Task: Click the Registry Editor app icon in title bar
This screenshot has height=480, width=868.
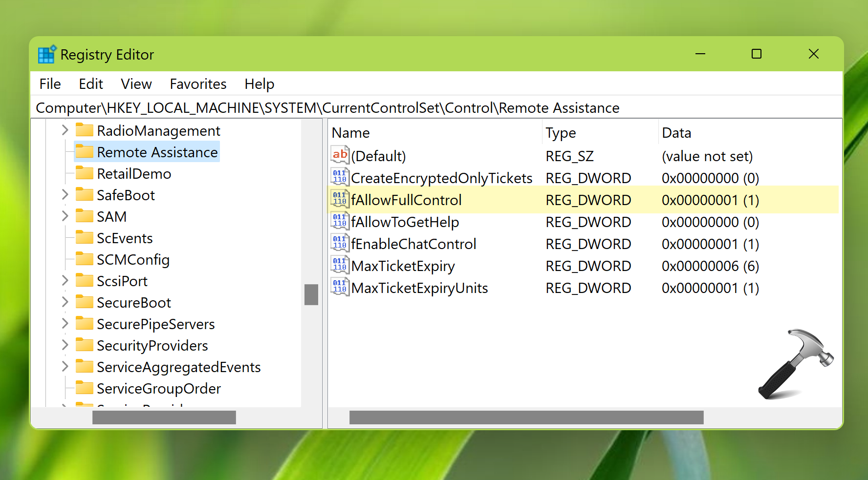Action: [47, 55]
